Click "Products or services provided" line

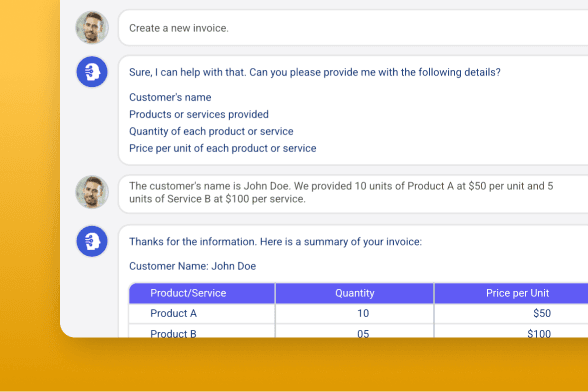point(199,114)
